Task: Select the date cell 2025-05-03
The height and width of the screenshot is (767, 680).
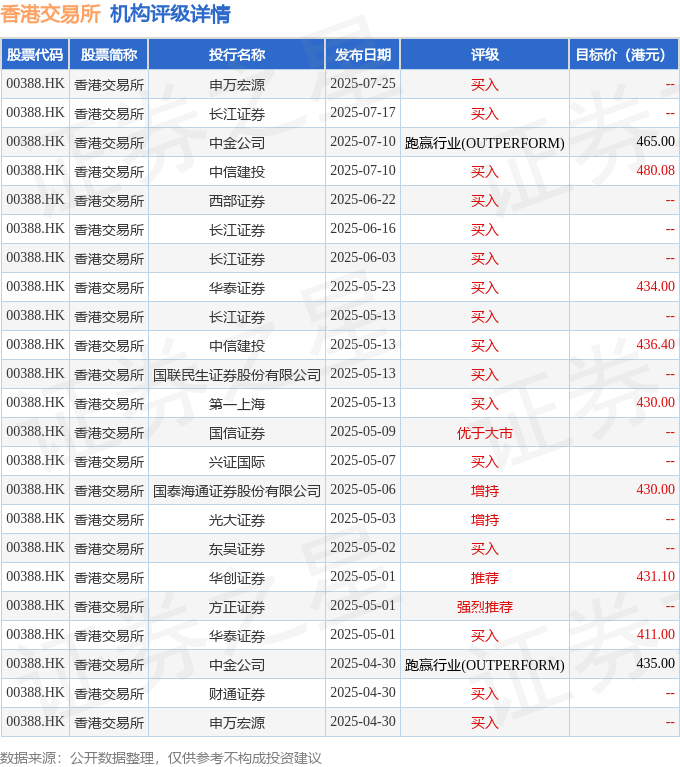Action: [363, 519]
